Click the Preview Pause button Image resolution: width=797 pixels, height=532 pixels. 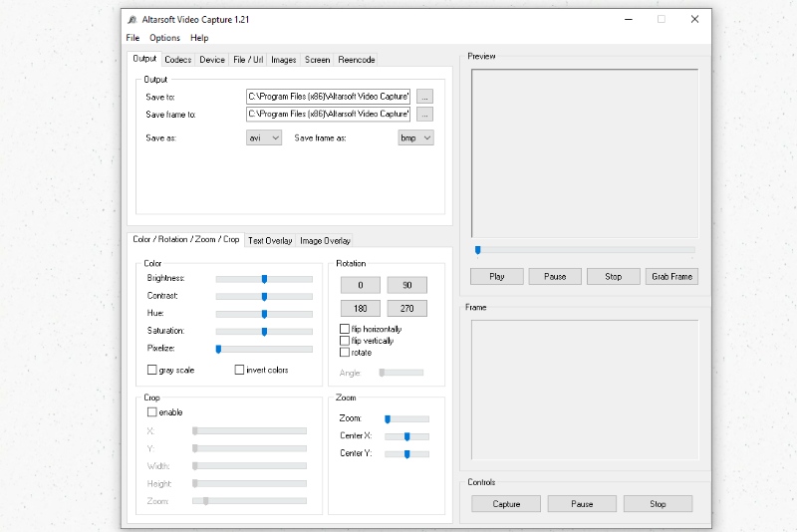(x=555, y=276)
